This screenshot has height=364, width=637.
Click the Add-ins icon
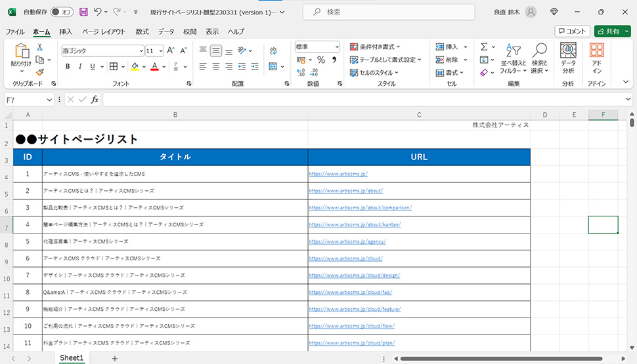pos(596,59)
